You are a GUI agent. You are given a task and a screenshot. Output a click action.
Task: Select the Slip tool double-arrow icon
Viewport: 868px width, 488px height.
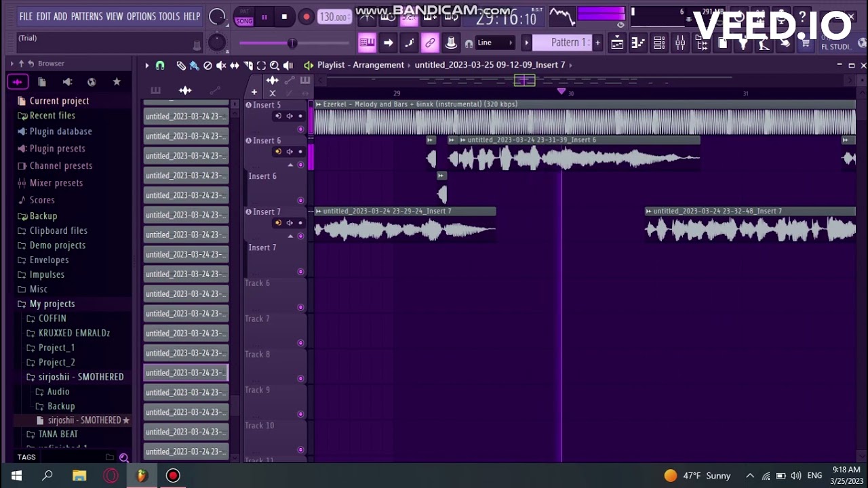pyautogui.click(x=235, y=66)
